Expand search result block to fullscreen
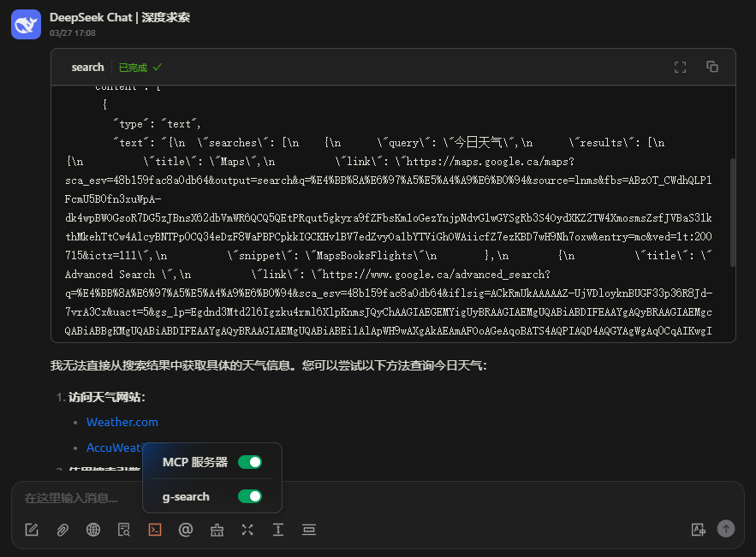 680,68
